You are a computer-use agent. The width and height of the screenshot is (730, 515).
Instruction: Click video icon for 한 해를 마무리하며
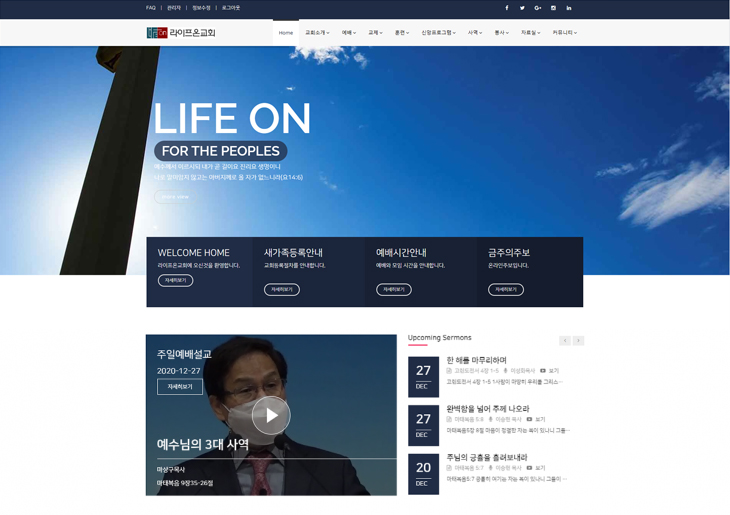[543, 371]
